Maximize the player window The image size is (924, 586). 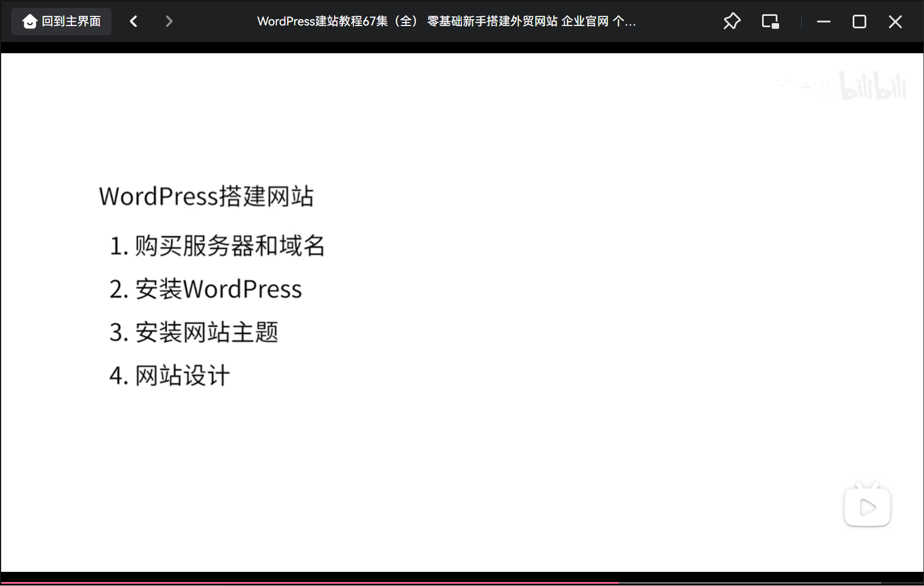tap(859, 22)
